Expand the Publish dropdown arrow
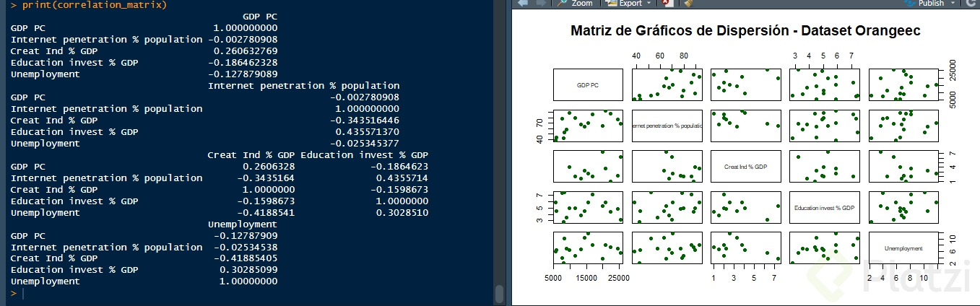 953,3
